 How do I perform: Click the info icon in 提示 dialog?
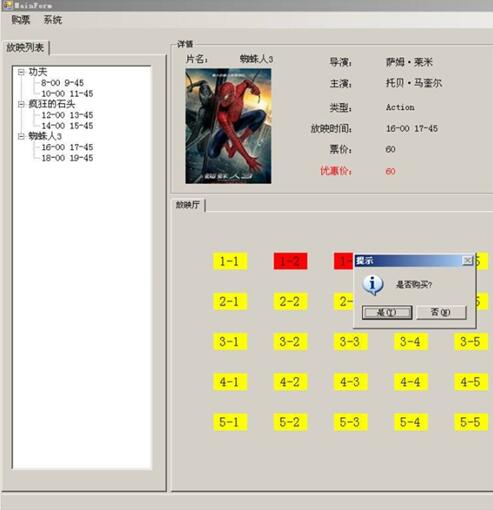(373, 285)
